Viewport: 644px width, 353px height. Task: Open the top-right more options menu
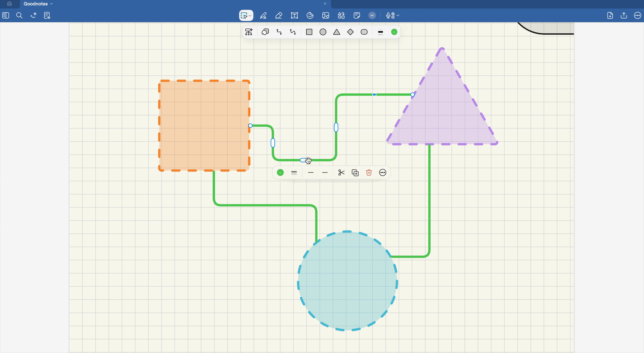pos(638,15)
